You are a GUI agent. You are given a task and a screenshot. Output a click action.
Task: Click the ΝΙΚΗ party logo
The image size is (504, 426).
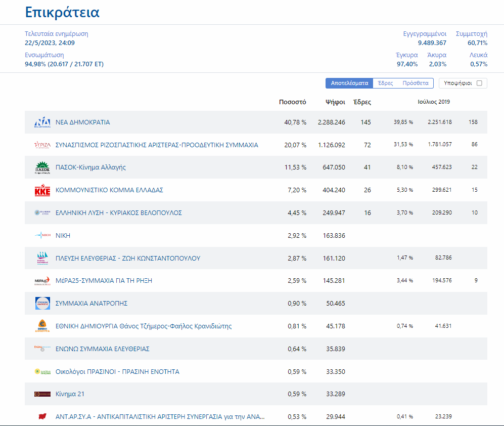pyautogui.click(x=42, y=236)
